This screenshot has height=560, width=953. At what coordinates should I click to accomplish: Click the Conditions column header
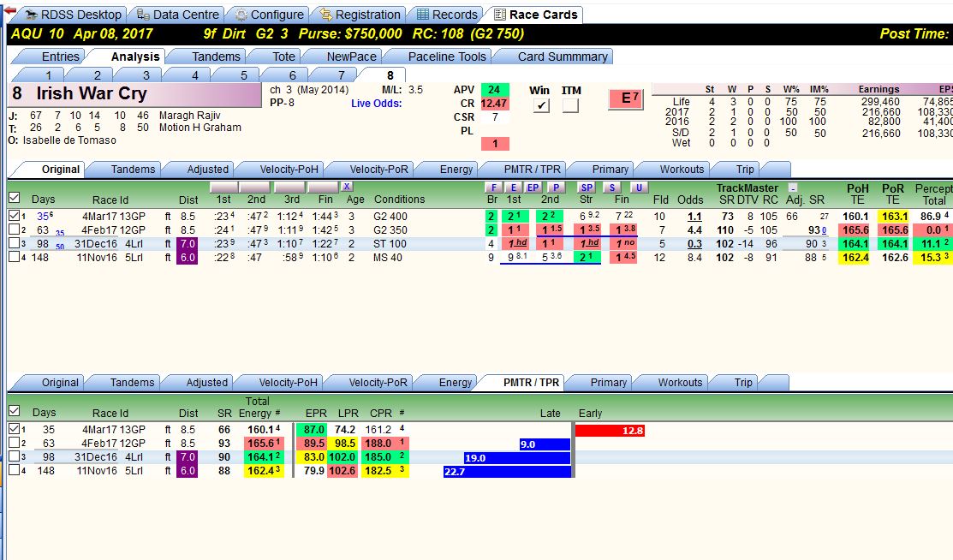click(399, 200)
